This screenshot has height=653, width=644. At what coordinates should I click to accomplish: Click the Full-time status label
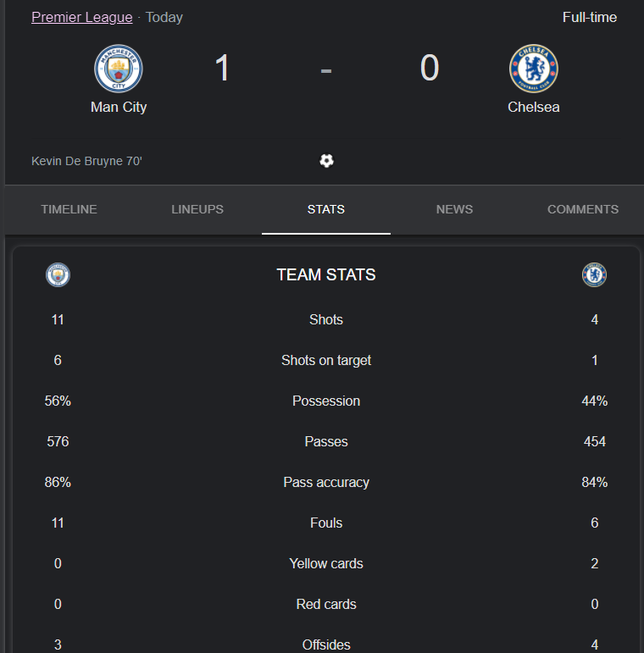point(590,17)
